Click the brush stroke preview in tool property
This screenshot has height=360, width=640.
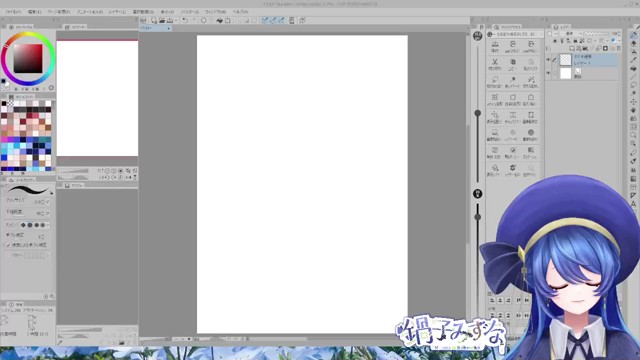click(28, 190)
